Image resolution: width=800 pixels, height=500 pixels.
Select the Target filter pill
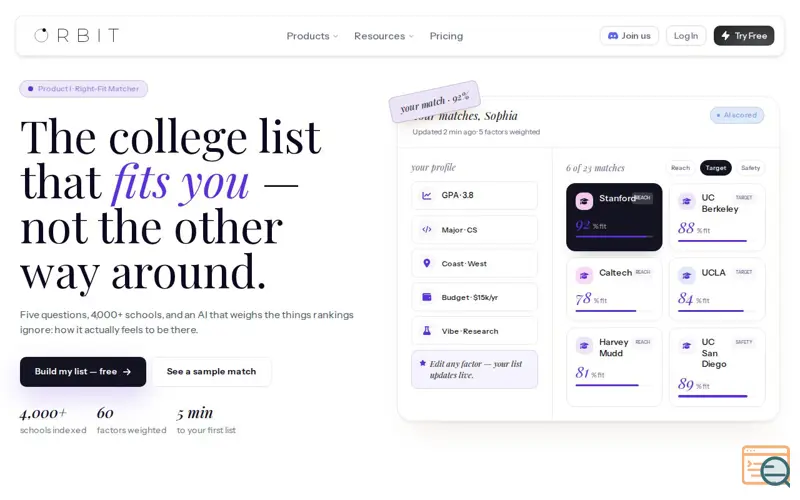point(715,168)
